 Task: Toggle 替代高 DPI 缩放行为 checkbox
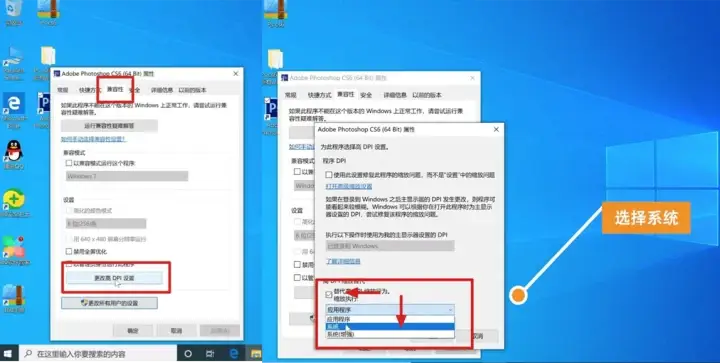coord(329,294)
